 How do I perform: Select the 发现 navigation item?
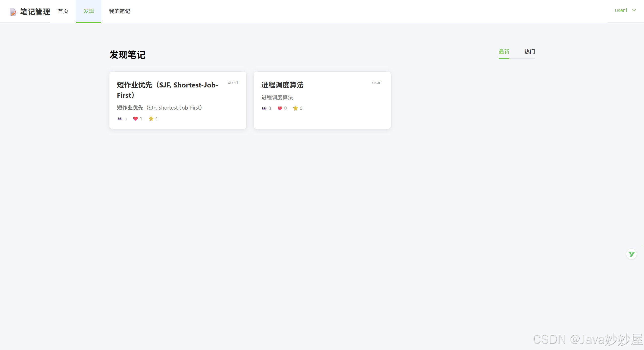tap(89, 11)
